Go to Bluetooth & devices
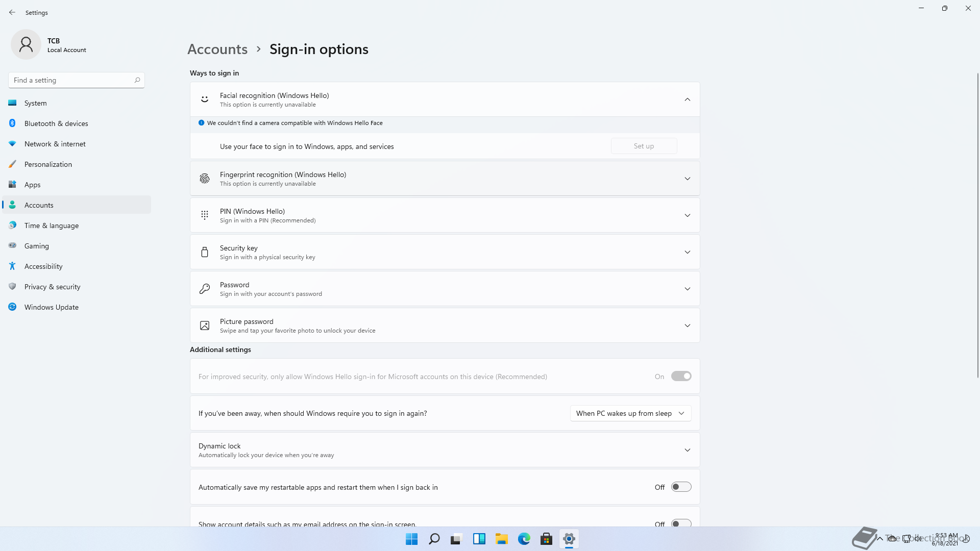 pyautogui.click(x=77, y=123)
